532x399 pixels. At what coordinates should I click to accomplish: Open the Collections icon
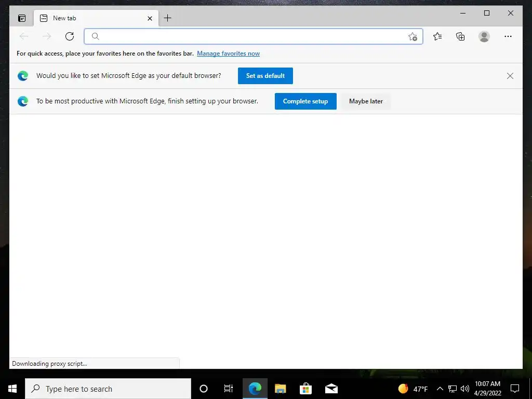tap(460, 36)
